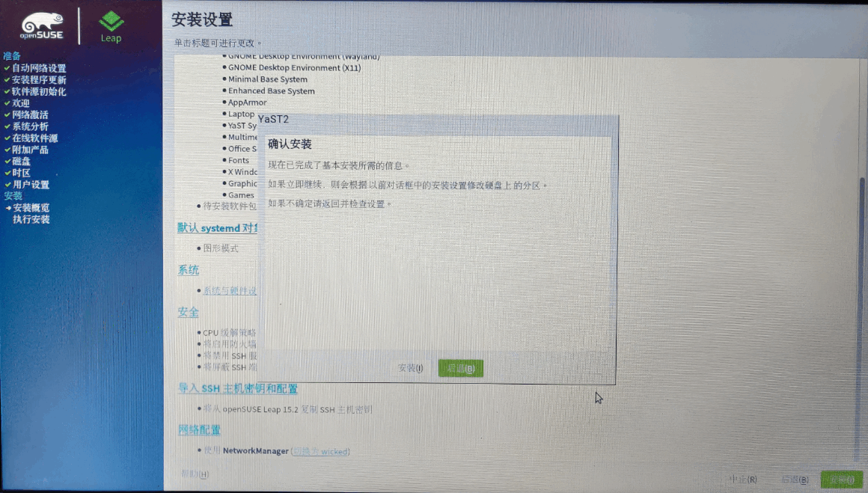Click the openSUSE chameleon logo
Screen dimensions: 868x493
pyautogui.click(x=42, y=25)
